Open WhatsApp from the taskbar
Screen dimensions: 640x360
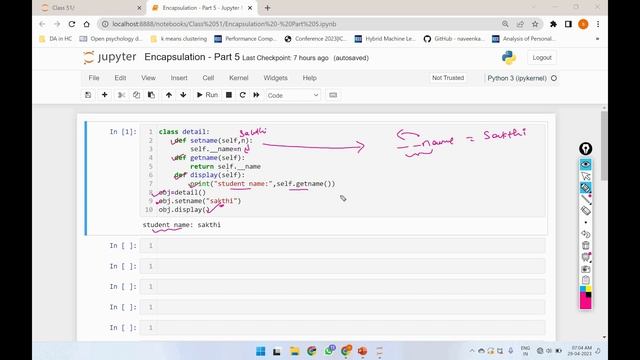click(329, 351)
